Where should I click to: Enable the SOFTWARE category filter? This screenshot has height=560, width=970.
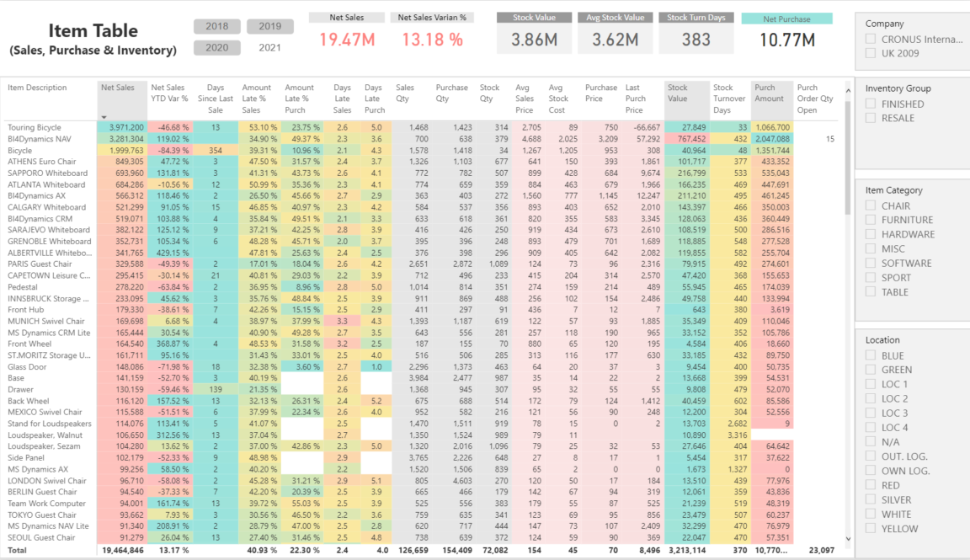tap(872, 263)
